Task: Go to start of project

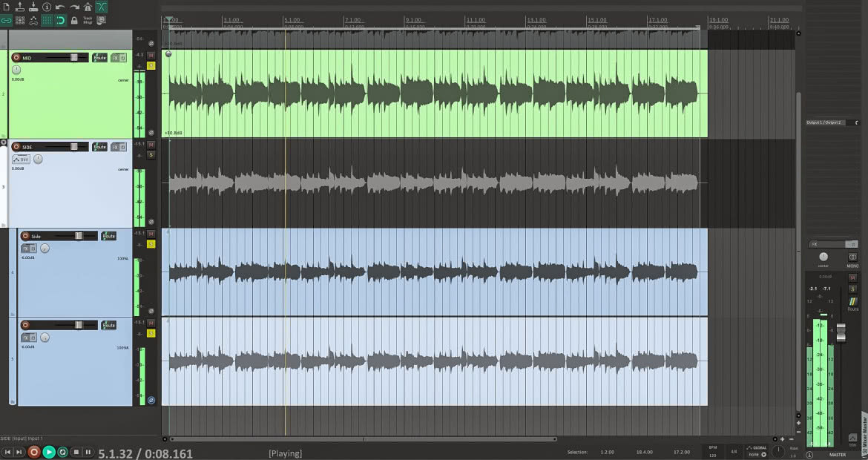Action: (x=7, y=453)
